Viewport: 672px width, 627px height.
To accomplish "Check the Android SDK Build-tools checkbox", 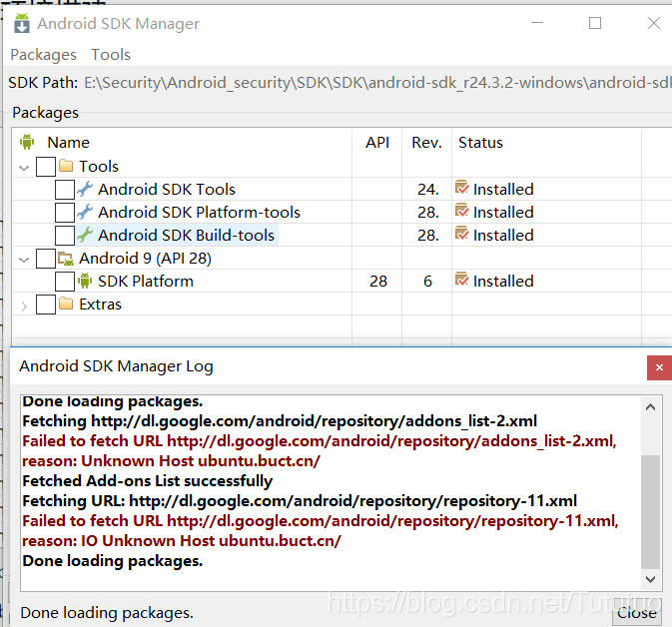I will (x=65, y=236).
